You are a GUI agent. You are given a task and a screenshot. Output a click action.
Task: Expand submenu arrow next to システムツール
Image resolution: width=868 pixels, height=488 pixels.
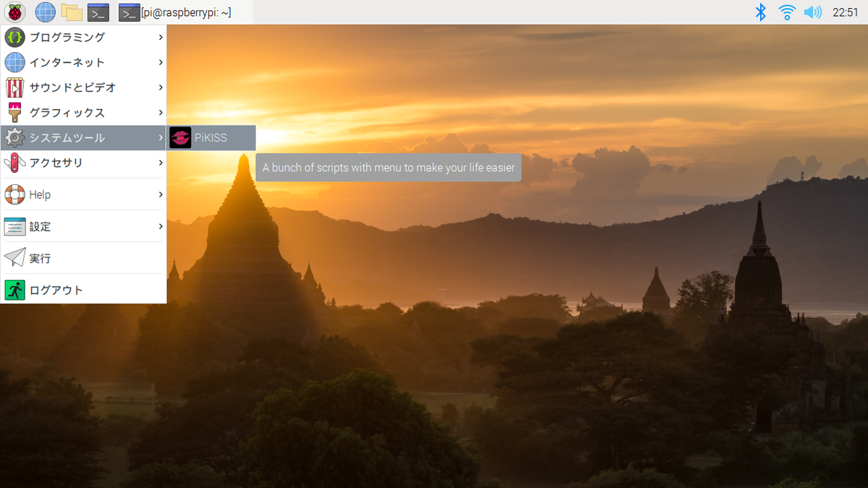[161, 137]
